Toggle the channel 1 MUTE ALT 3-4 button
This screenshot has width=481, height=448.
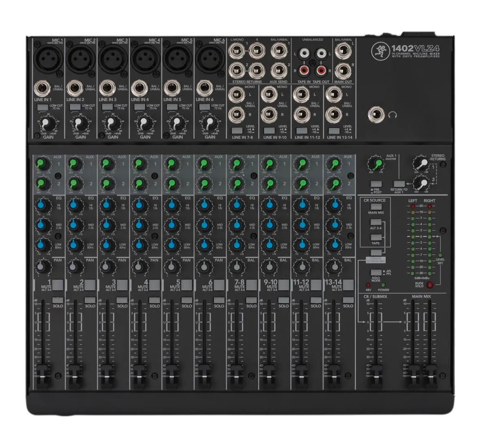tap(58, 285)
